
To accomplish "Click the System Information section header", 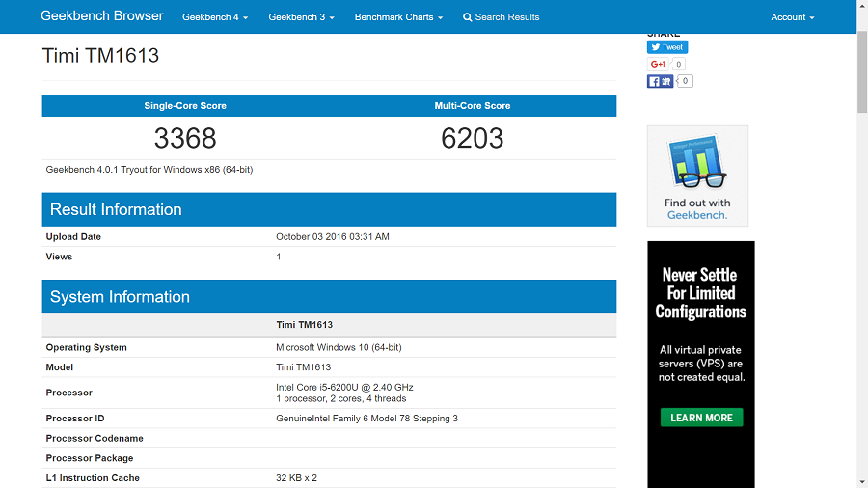I will [x=329, y=297].
